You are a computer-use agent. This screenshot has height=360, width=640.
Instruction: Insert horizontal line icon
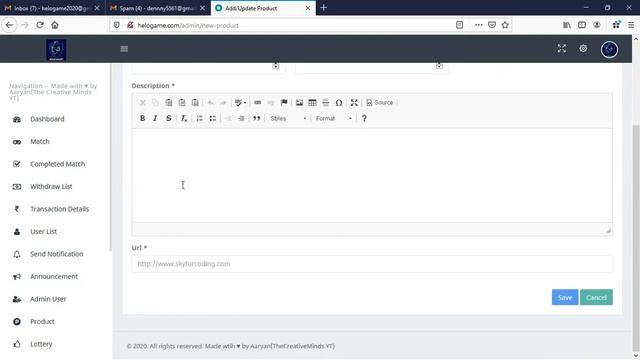[325, 103]
